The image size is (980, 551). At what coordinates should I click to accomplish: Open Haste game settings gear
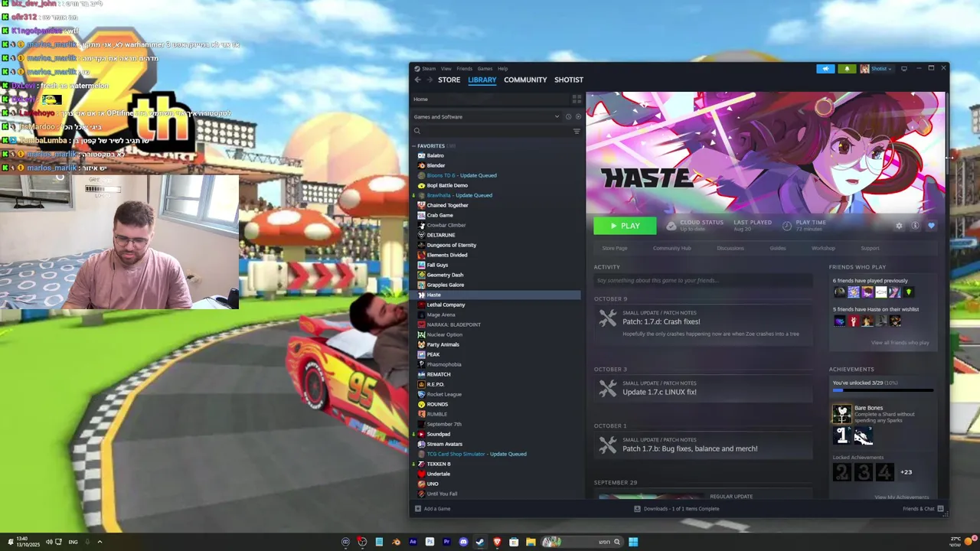(899, 226)
